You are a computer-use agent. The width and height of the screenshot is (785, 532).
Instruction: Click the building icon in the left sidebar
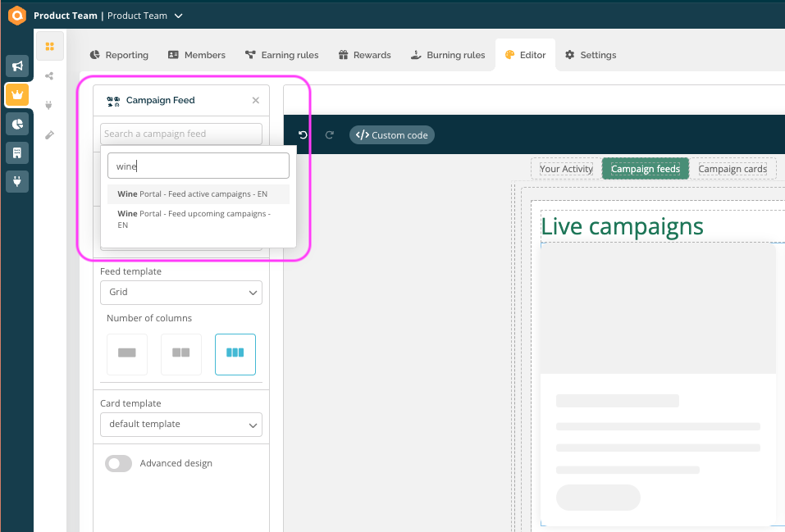point(16,152)
